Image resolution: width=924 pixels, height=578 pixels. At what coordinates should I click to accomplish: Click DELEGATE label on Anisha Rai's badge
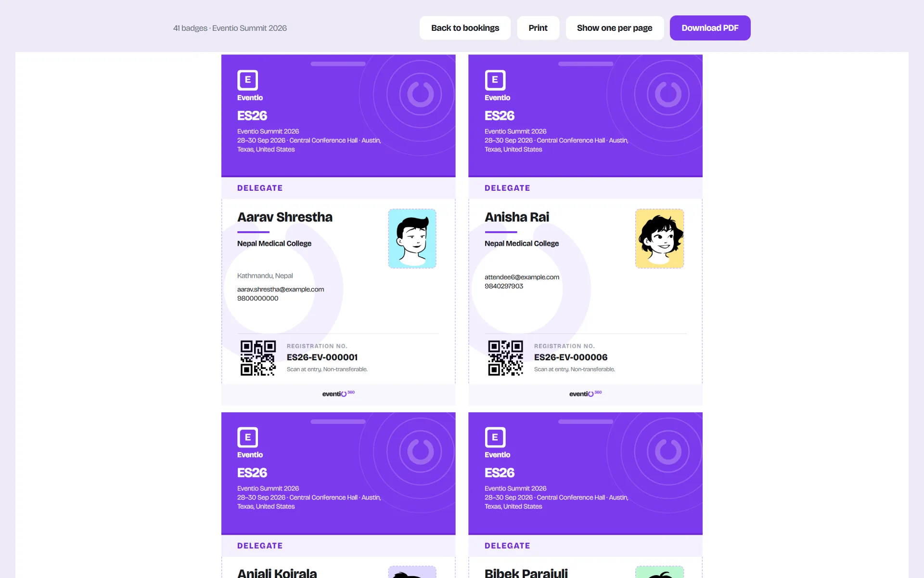(x=507, y=188)
